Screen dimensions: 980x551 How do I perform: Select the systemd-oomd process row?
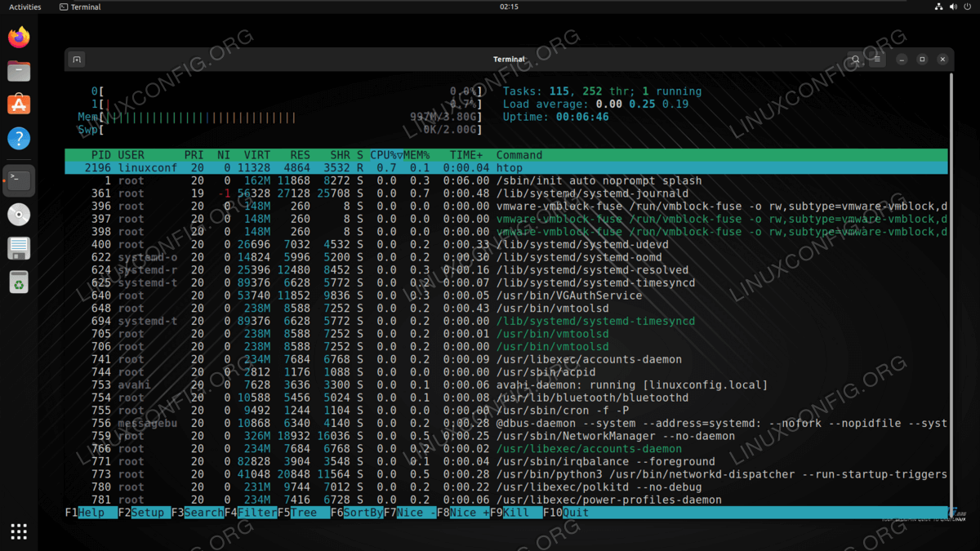(506, 257)
